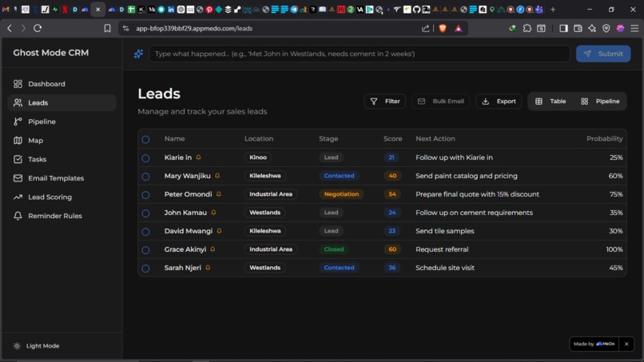Switch to Table view

pos(551,101)
